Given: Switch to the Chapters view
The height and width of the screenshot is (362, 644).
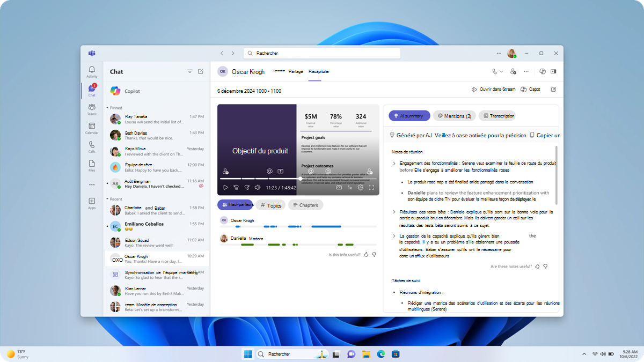Looking at the screenshot, I should point(305,205).
